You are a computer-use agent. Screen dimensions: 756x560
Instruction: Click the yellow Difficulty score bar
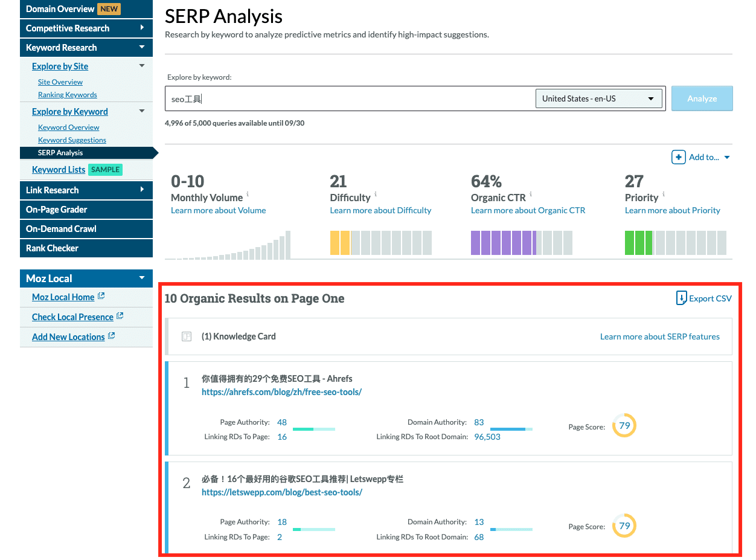pyautogui.click(x=339, y=242)
